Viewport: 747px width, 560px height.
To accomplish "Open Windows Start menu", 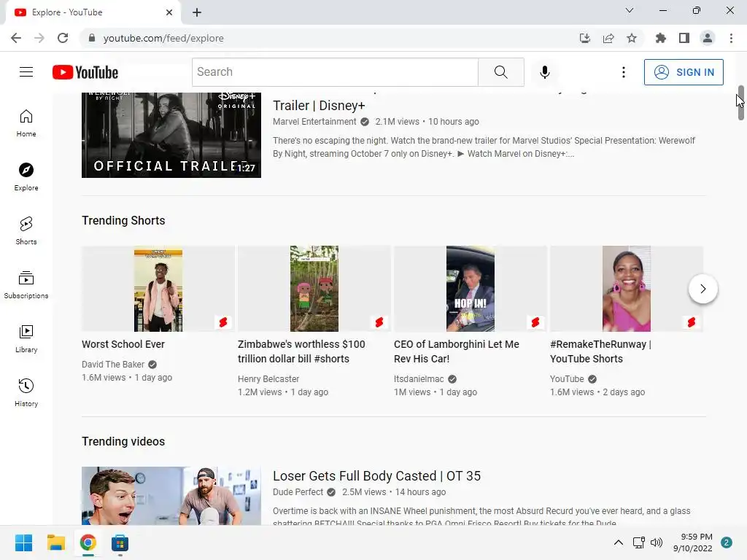I will point(23,542).
